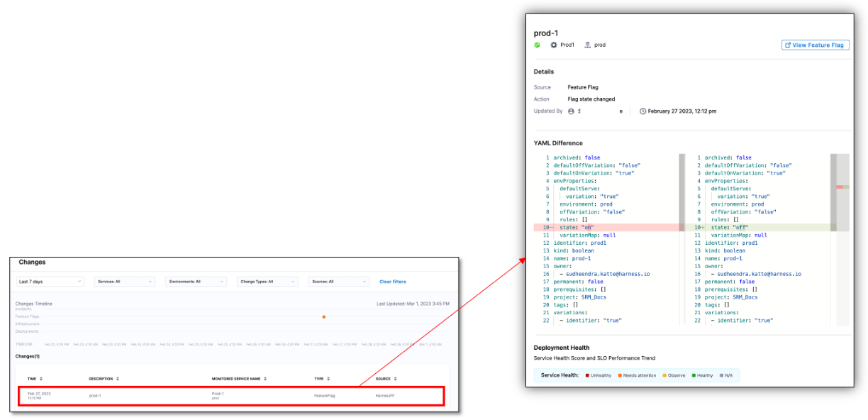Open the Last 7 days dropdown

(50, 282)
